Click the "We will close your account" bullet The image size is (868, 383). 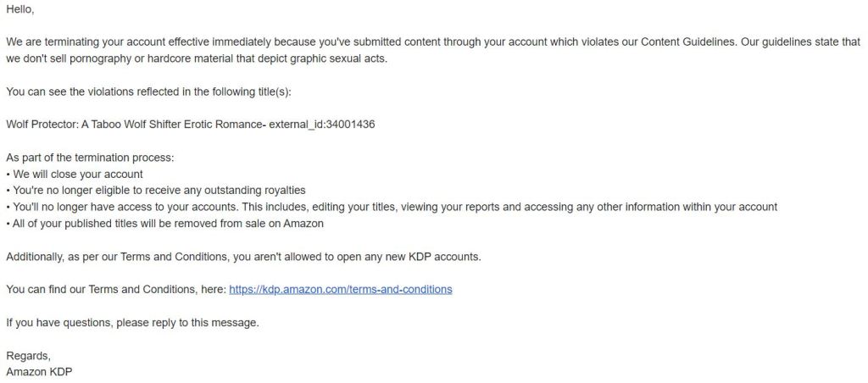[x=78, y=175]
